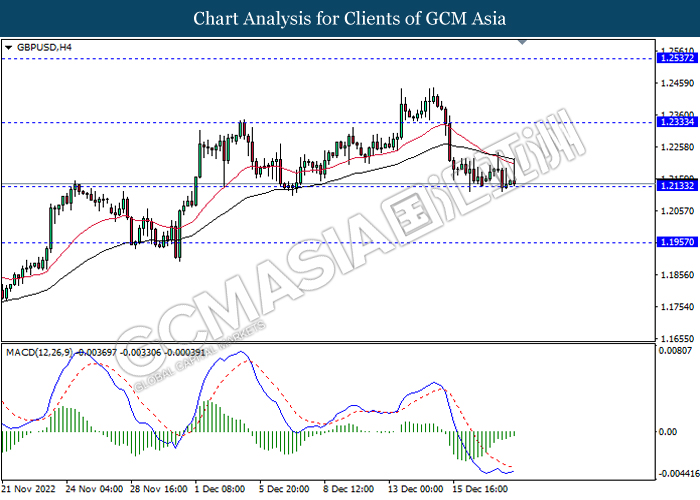This screenshot has width=700, height=500.
Task: Click the 21 Nov 2022 date label
Action: tap(29, 489)
